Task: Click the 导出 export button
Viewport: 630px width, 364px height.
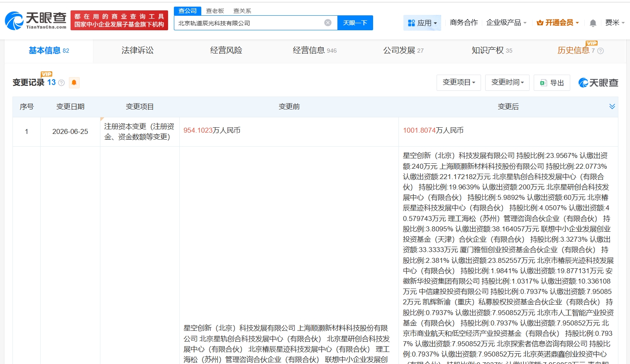Action: pos(552,83)
